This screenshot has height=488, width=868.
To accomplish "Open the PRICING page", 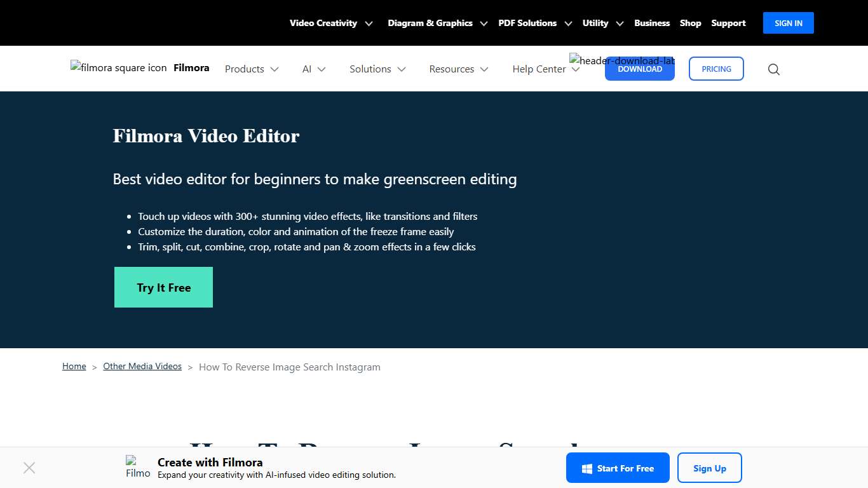I will click(x=716, y=69).
